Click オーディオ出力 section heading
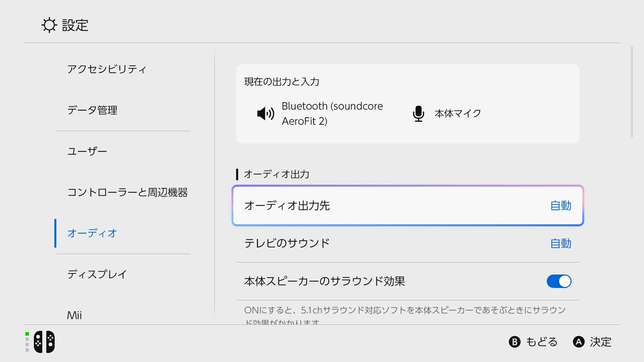 click(276, 174)
